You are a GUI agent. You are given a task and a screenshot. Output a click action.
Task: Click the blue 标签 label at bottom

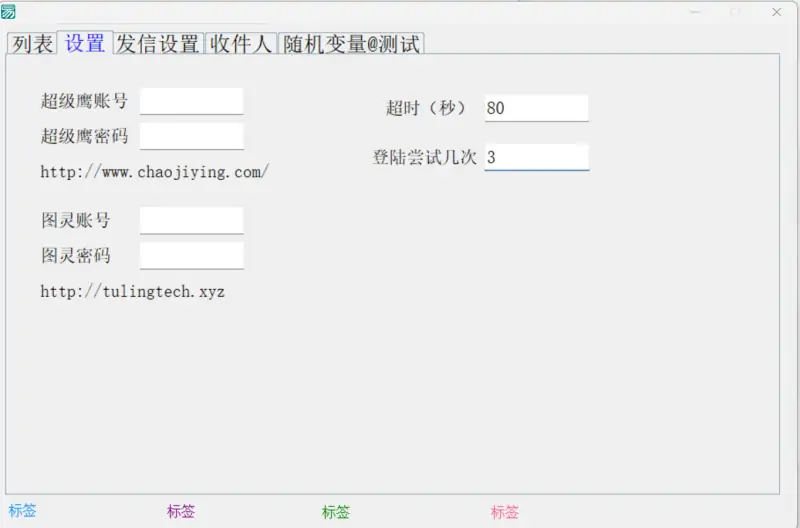(22, 511)
